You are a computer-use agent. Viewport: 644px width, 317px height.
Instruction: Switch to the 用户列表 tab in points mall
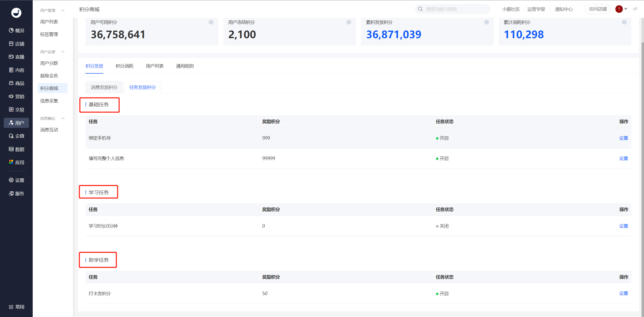click(155, 66)
